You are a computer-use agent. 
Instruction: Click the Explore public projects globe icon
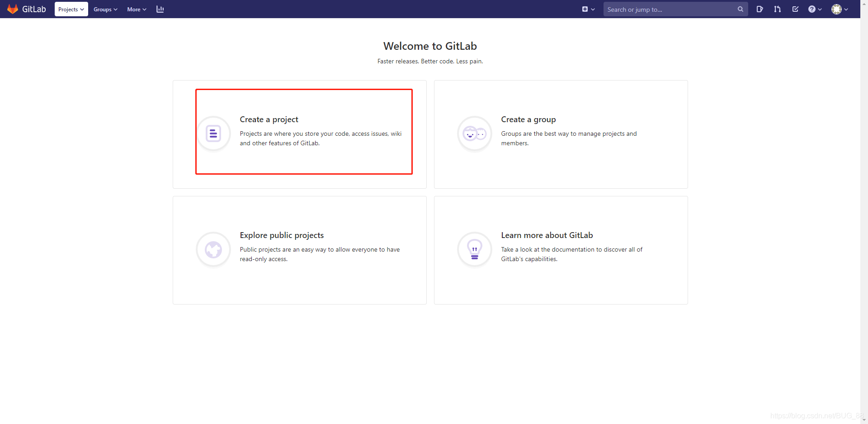pyautogui.click(x=213, y=249)
